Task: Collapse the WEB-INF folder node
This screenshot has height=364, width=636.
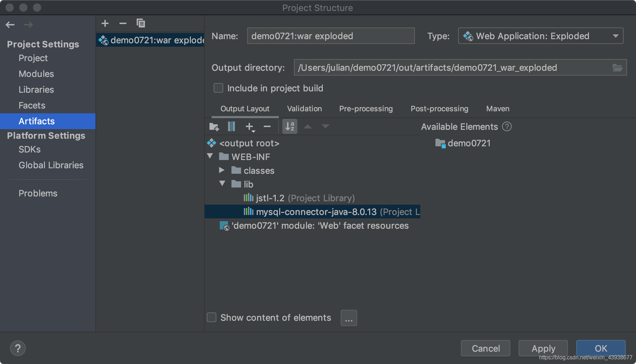Action: point(210,156)
